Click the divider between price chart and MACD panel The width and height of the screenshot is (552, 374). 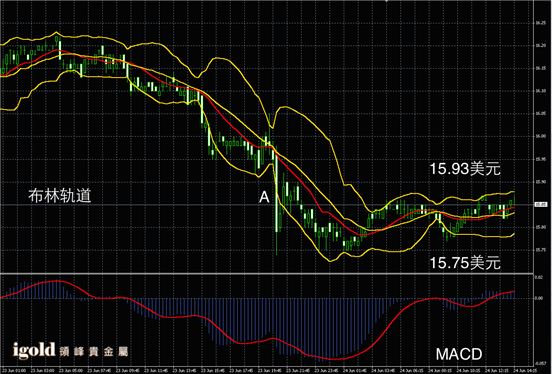267,273
